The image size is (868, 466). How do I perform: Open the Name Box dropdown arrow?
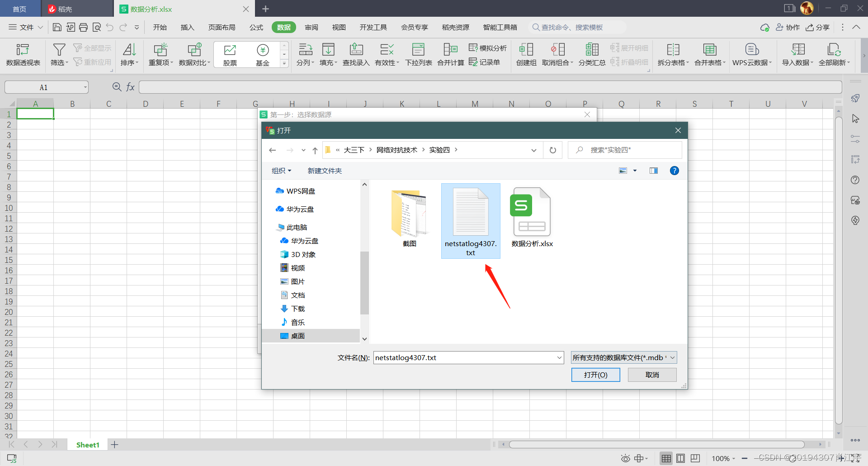[85, 87]
